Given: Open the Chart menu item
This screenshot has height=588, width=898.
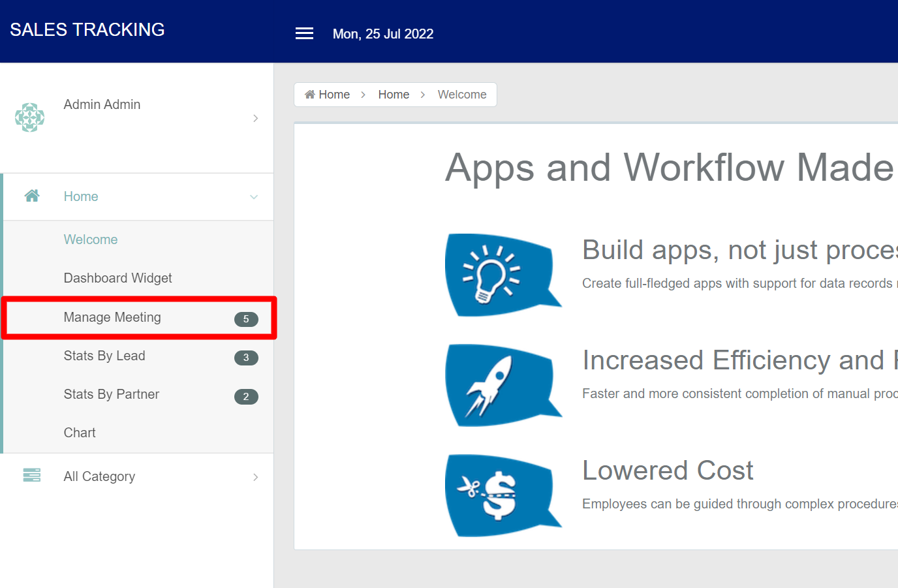Looking at the screenshot, I should [80, 433].
